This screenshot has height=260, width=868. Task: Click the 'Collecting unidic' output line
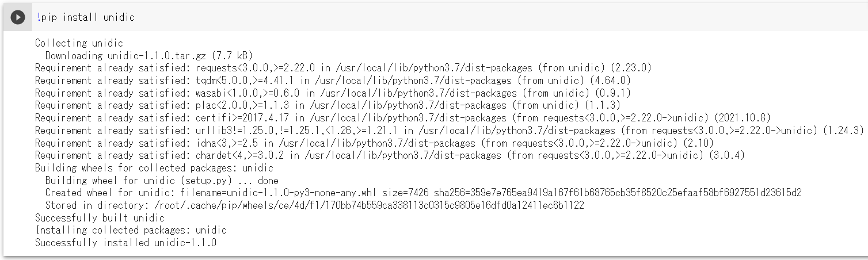coord(79,43)
